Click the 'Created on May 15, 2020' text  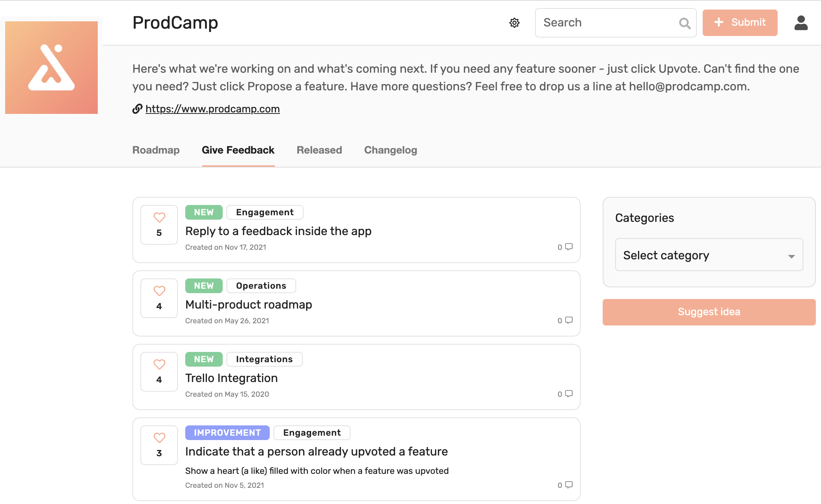(x=227, y=394)
